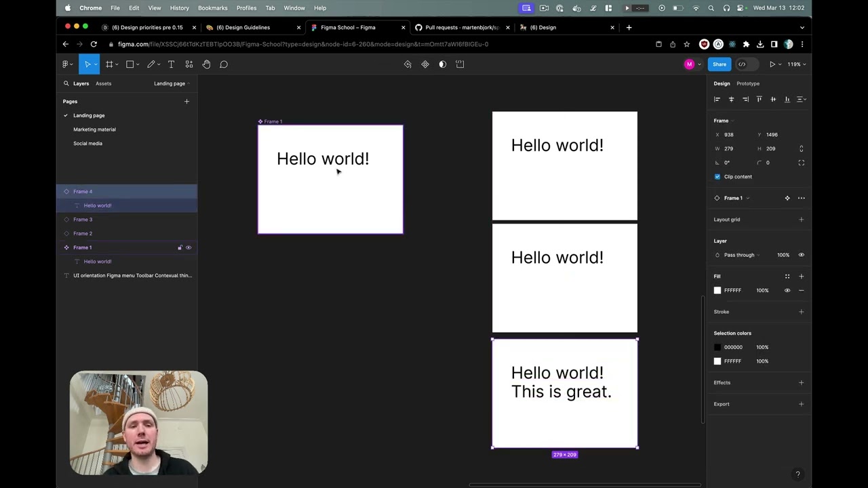Image resolution: width=868 pixels, height=488 pixels.
Task: Toggle constrain proportions lock
Action: pos(802,148)
